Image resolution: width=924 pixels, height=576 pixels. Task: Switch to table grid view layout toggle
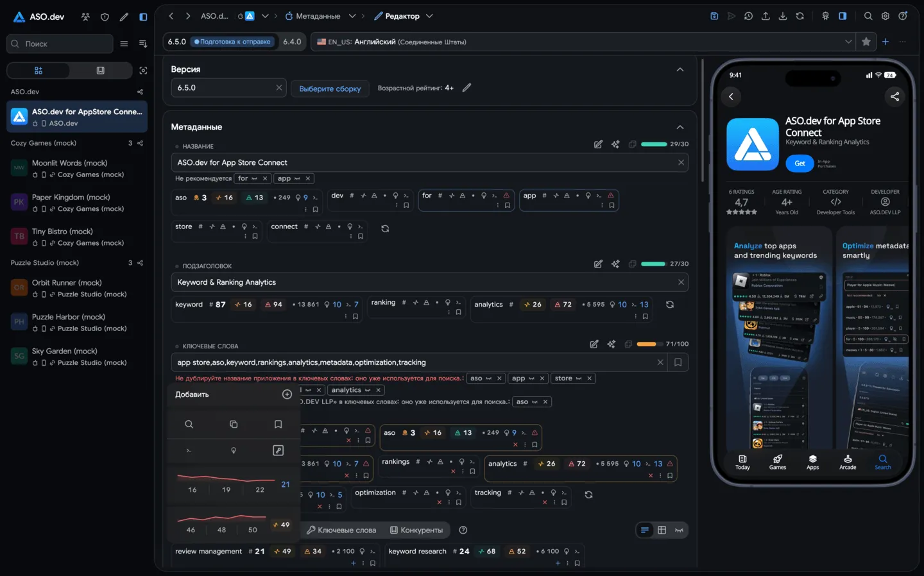pos(662,530)
